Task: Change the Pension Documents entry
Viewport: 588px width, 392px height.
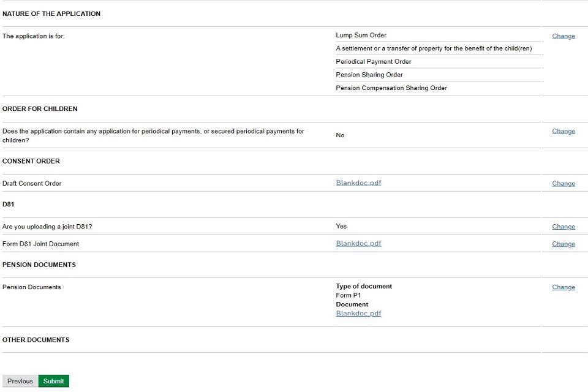Action: pos(563,287)
